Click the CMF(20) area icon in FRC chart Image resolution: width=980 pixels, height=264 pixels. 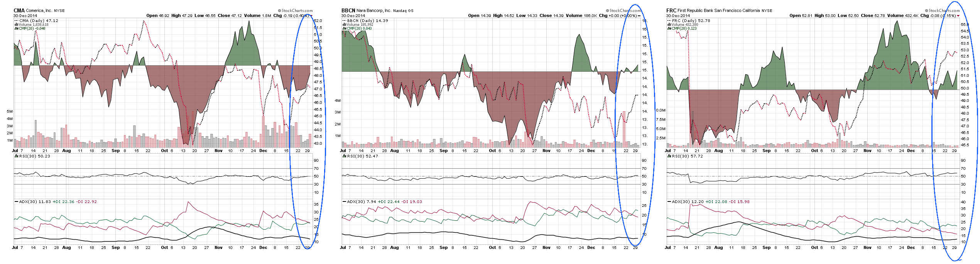pos(669,28)
